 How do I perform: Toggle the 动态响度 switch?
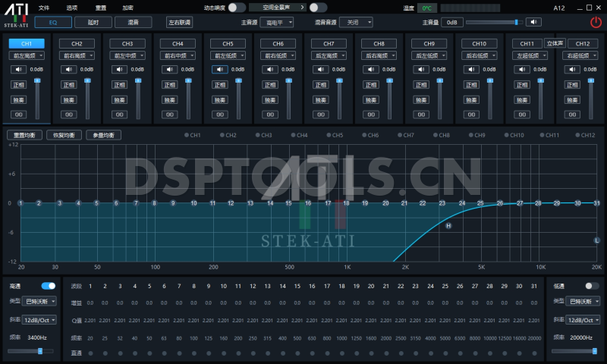coord(237,8)
